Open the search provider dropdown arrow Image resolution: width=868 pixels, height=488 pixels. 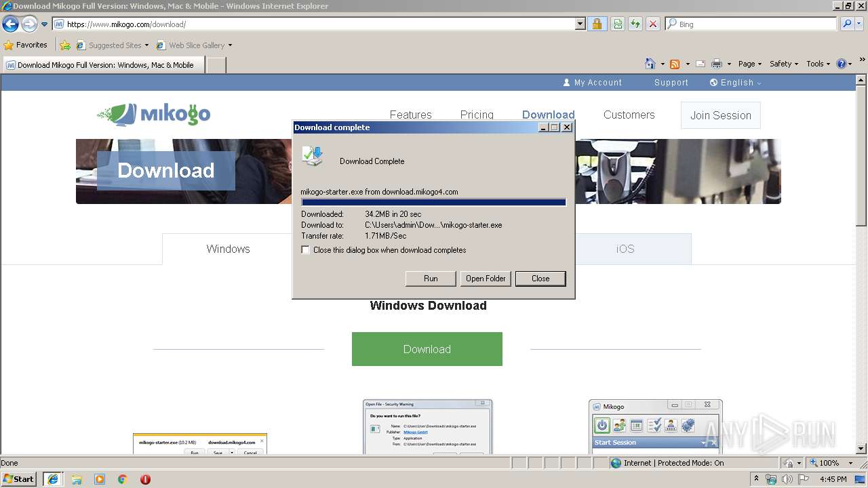860,24
